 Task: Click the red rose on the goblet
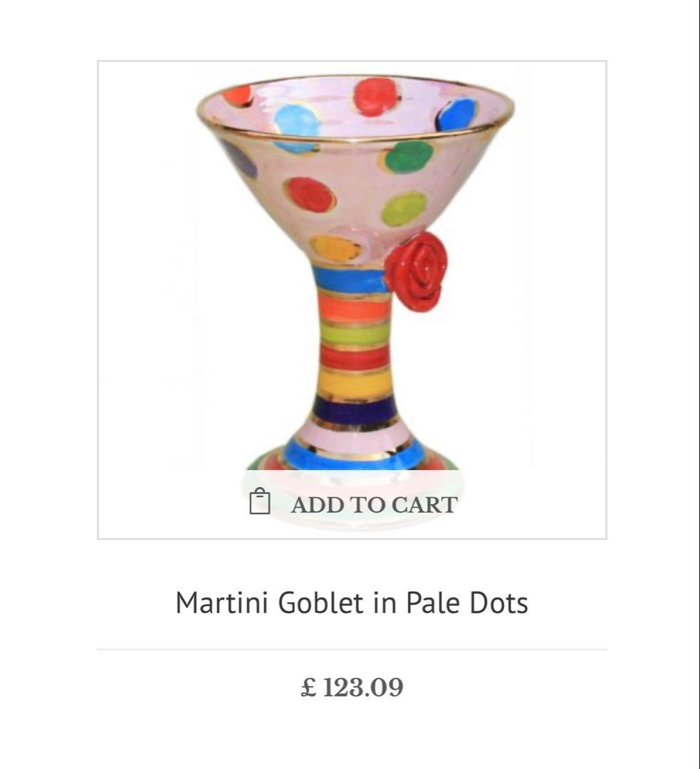[418, 271]
